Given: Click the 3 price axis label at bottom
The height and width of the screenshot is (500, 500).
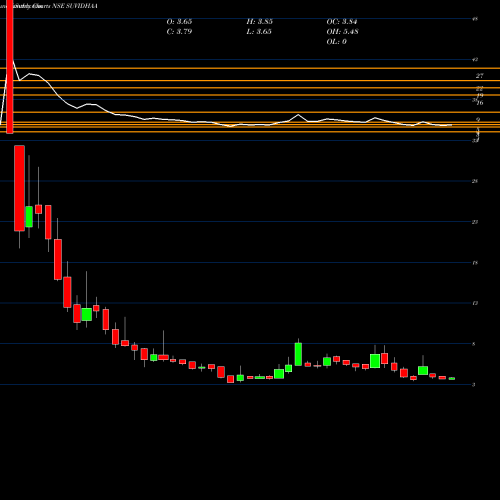Looking at the screenshot, I should pos(474,385).
